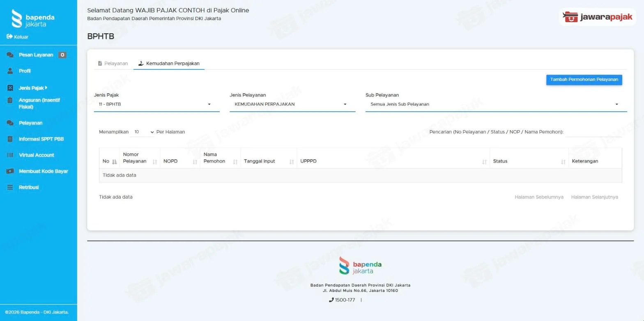The width and height of the screenshot is (644, 321).
Task: Sort by NOPD column icon
Action: [195, 162]
